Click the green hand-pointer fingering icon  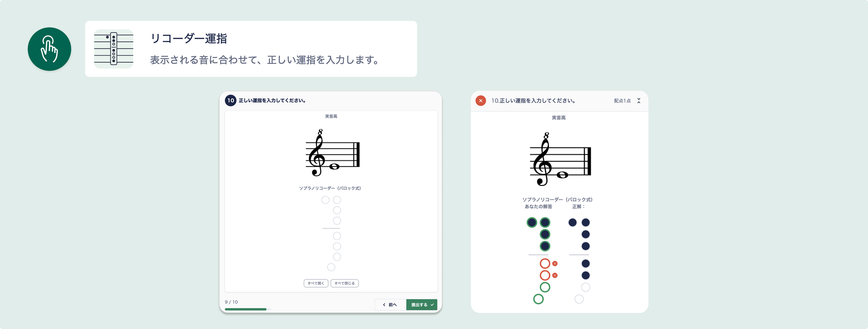pos(49,49)
